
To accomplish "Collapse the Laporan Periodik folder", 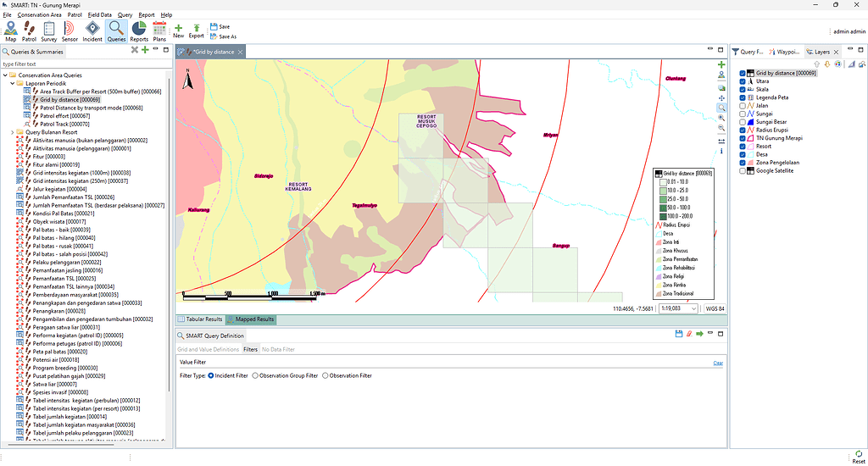I will click(13, 83).
